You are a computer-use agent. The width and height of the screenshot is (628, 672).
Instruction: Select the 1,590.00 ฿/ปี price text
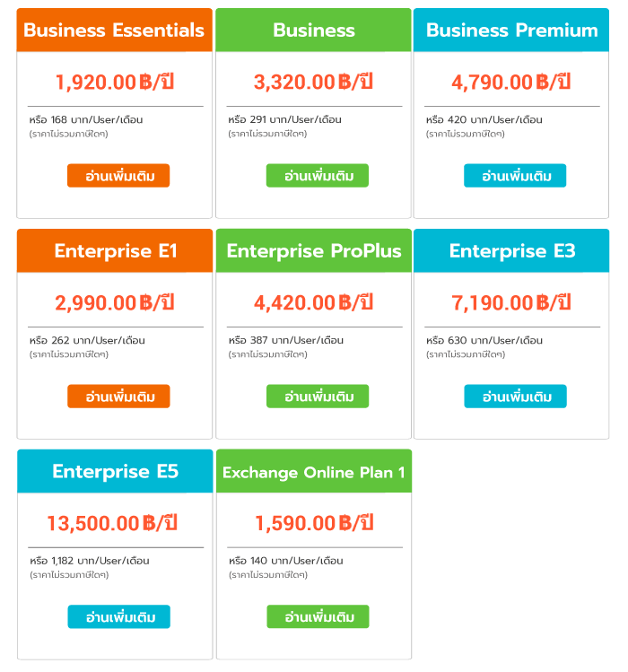[x=313, y=523]
